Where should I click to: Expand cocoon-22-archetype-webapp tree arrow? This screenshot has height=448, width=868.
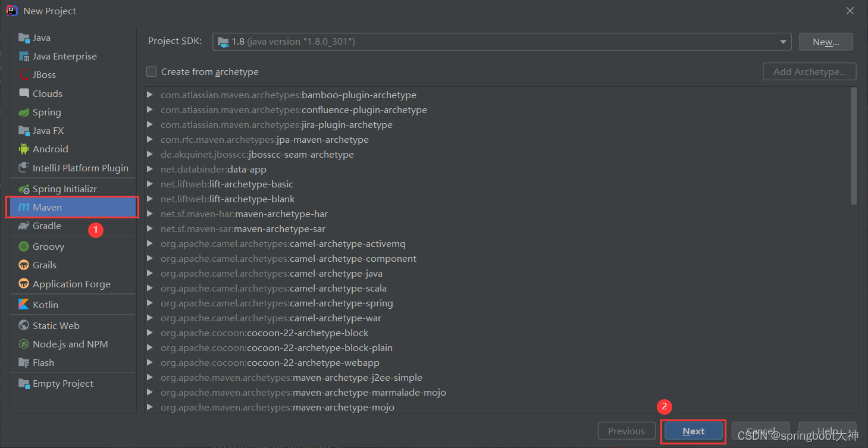point(150,363)
